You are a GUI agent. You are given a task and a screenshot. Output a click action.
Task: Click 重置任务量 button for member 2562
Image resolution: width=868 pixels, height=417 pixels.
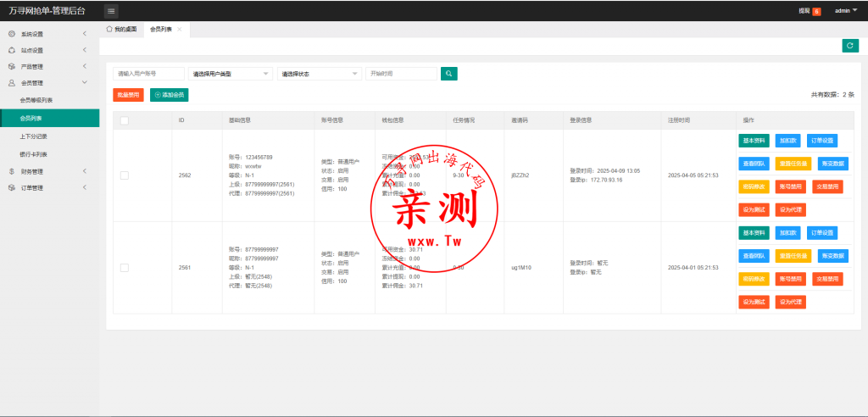click(x=793, y=164)
